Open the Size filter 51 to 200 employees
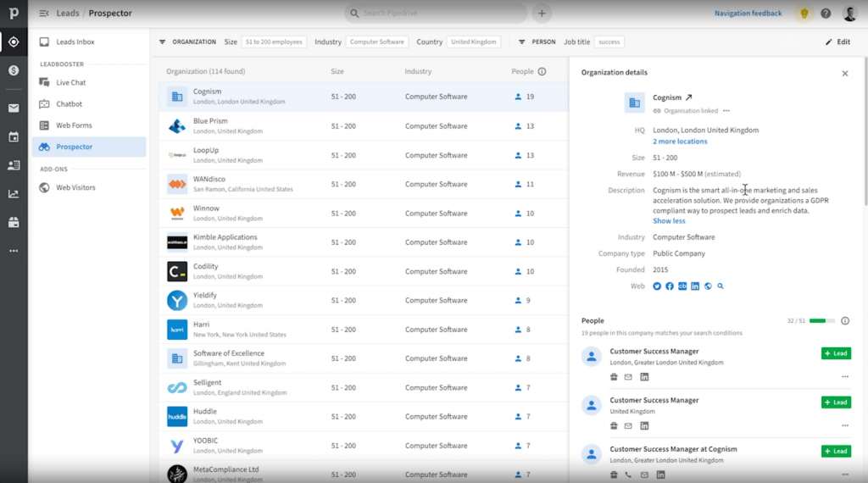868x483 pixels. [274, 42]
